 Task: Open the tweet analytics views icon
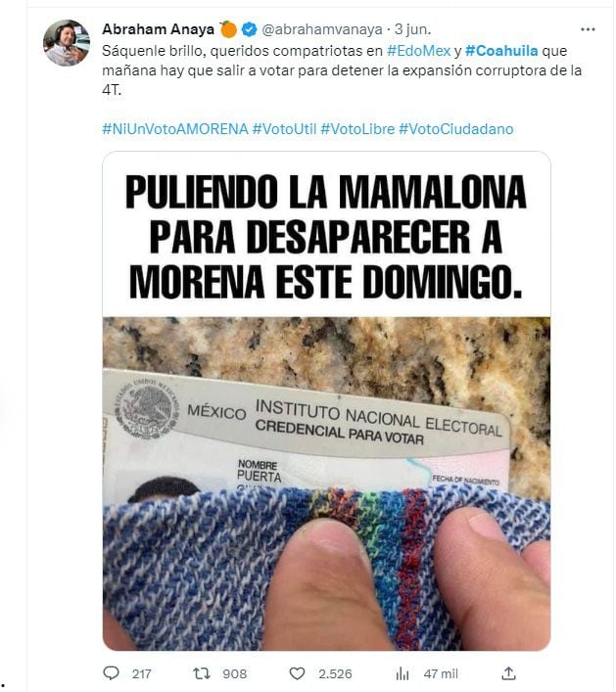click(x=403, y=673)
